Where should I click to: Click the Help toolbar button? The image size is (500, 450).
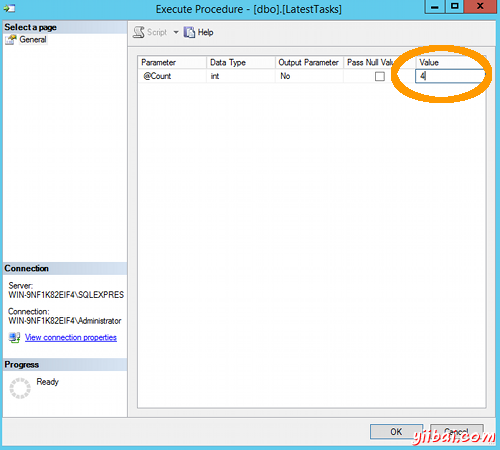point(199,32)
